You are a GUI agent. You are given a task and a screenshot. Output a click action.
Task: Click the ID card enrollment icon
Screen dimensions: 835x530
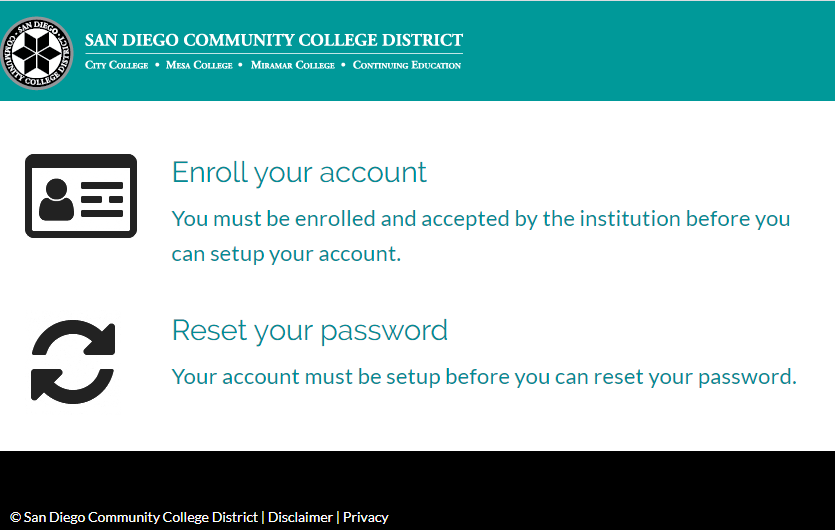tap(81, 195)
